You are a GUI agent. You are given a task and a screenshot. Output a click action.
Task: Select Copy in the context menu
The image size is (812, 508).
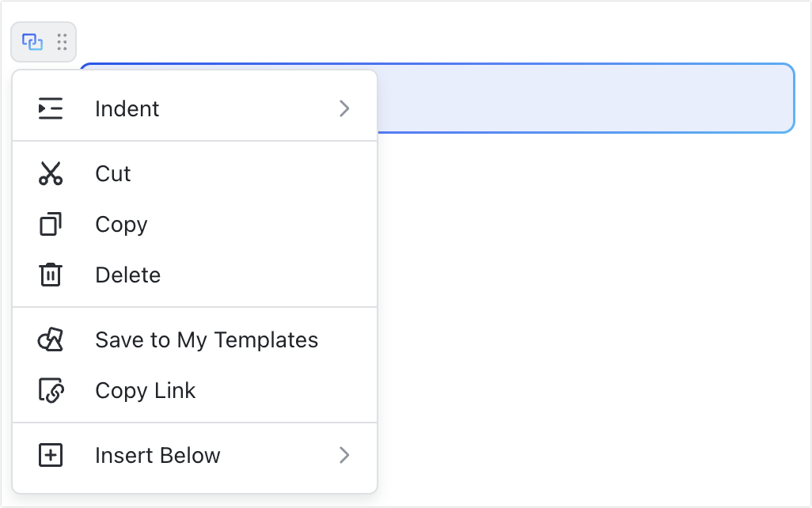pos(121,224)
